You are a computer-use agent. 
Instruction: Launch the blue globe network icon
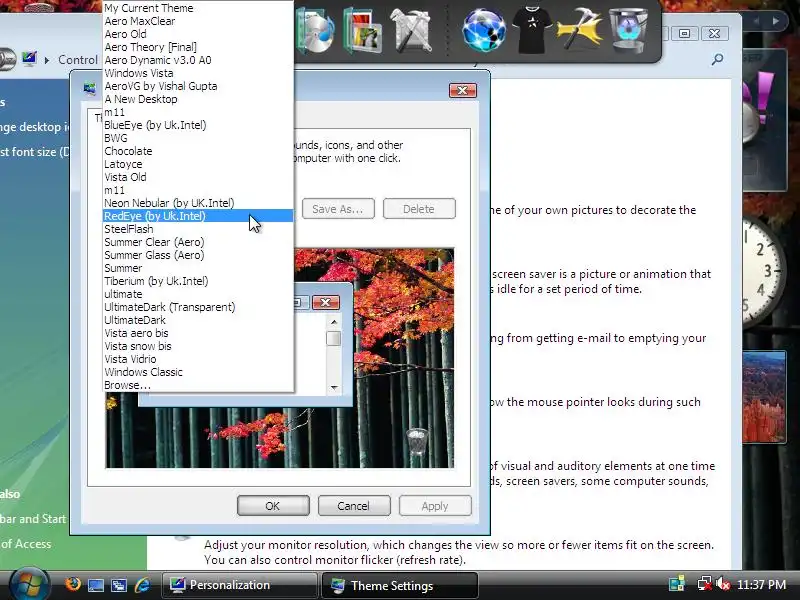pos(484,30)
